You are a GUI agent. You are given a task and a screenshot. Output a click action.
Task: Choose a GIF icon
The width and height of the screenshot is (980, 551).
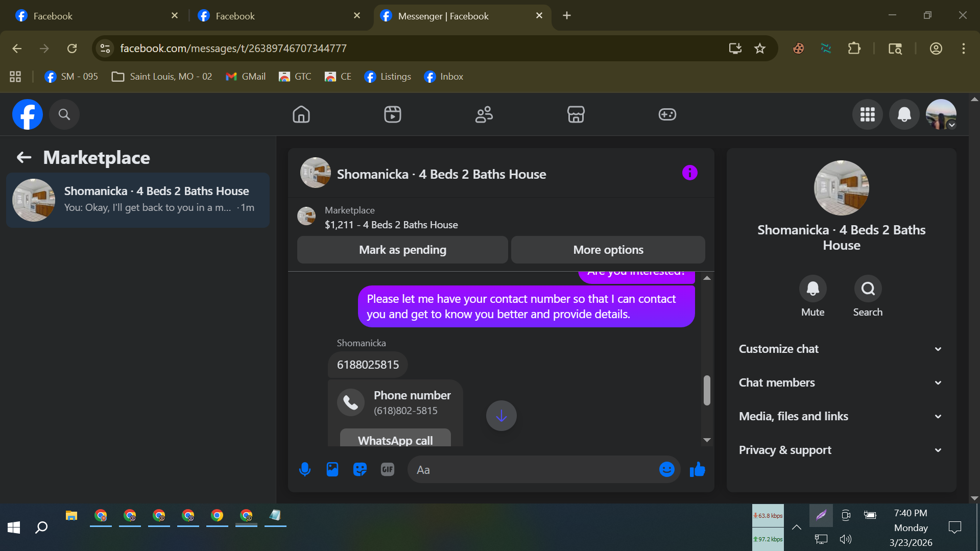388,469
